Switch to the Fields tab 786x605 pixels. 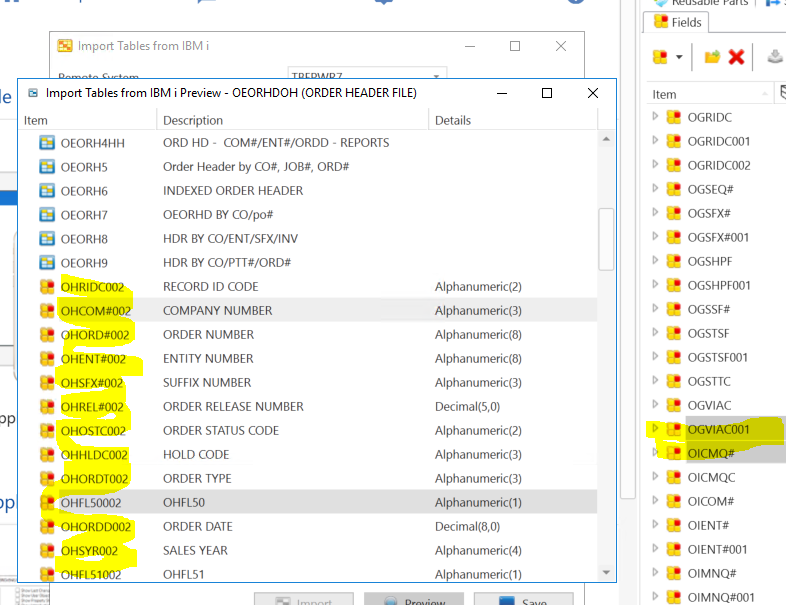pos(678,21)
